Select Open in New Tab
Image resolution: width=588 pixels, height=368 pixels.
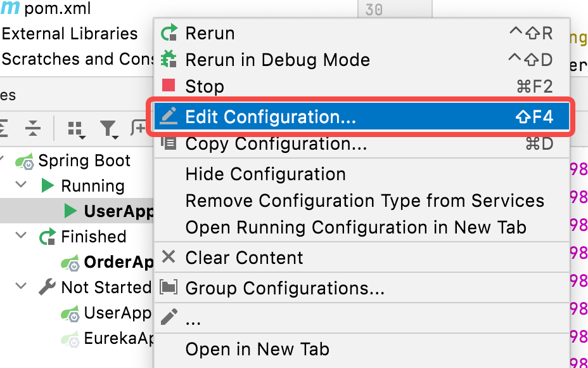coord(257,349)
